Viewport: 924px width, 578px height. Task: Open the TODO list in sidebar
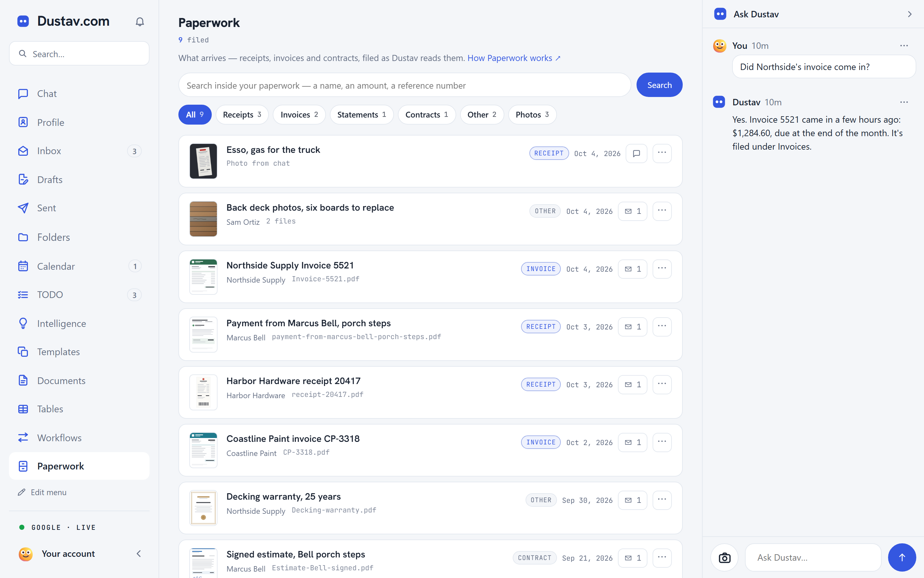click(79, 295)
